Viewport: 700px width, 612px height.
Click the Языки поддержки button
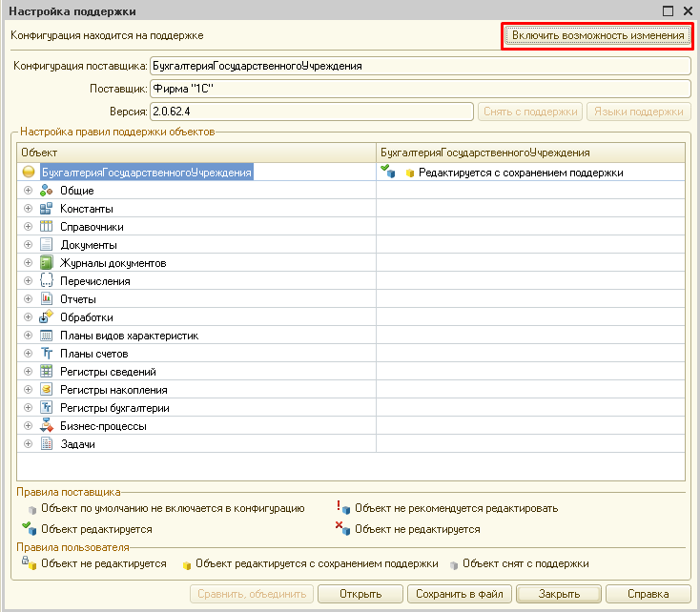639,112
